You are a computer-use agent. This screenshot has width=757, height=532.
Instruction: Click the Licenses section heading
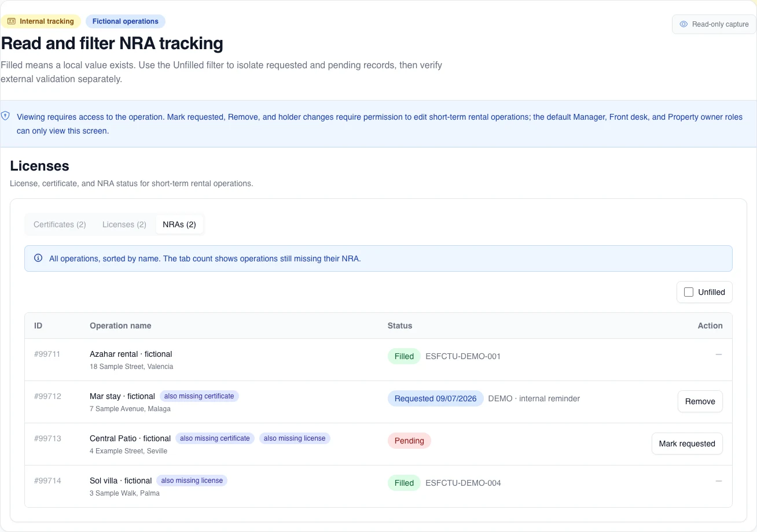(x=39, y=166)
